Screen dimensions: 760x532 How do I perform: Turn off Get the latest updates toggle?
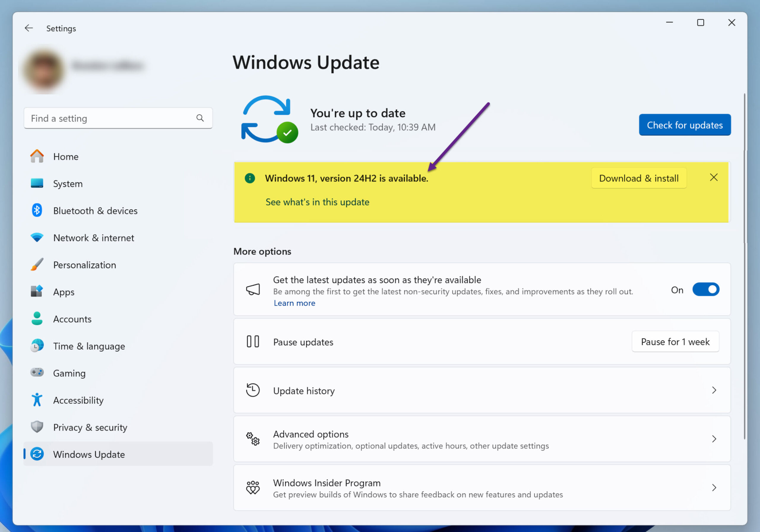706,290
